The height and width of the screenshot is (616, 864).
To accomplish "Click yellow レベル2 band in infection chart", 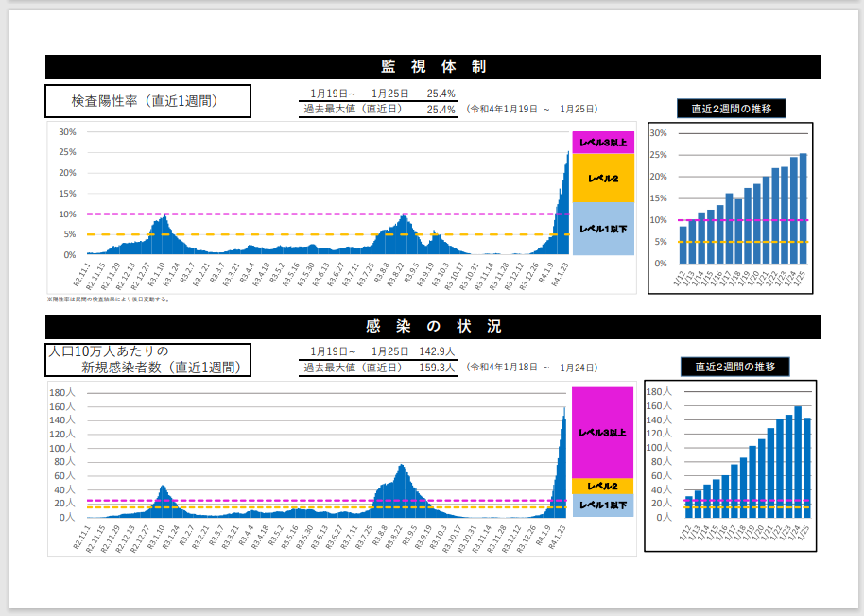I will coord(603,487).
